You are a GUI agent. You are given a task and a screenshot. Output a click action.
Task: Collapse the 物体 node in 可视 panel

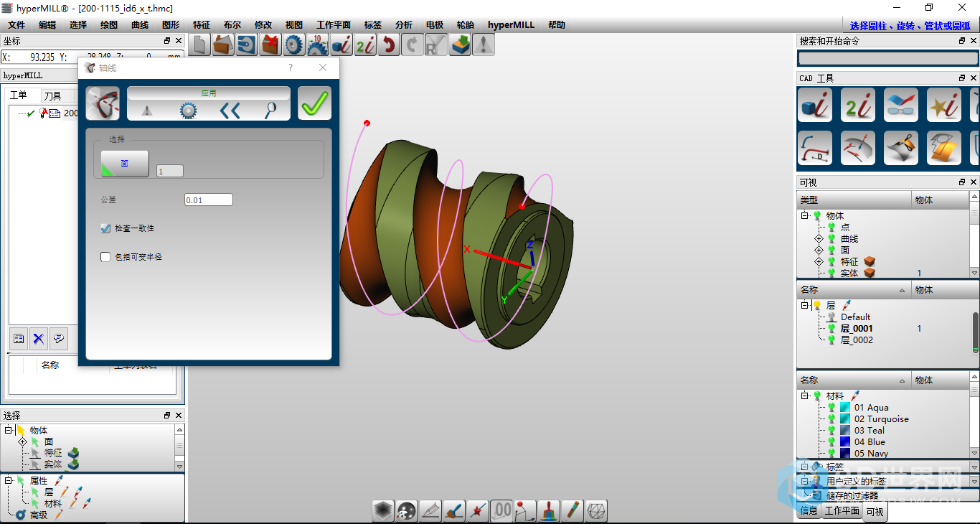coord(805,215)
